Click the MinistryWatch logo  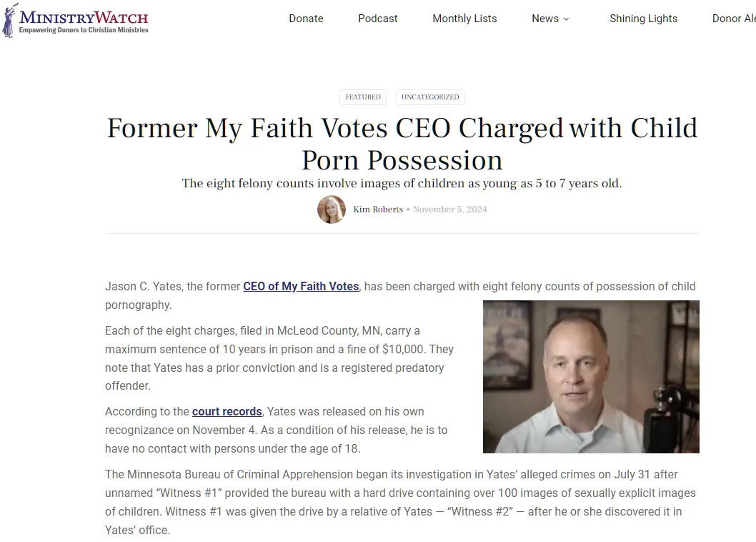(76, 20)
